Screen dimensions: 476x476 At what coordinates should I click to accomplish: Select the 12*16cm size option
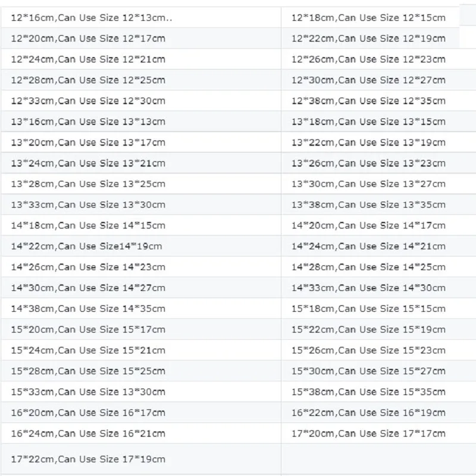click(92, 18)
